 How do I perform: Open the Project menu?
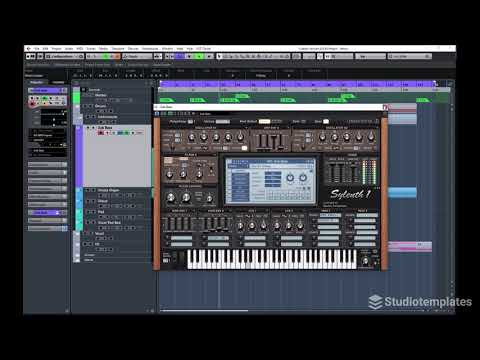pos(56,49)
